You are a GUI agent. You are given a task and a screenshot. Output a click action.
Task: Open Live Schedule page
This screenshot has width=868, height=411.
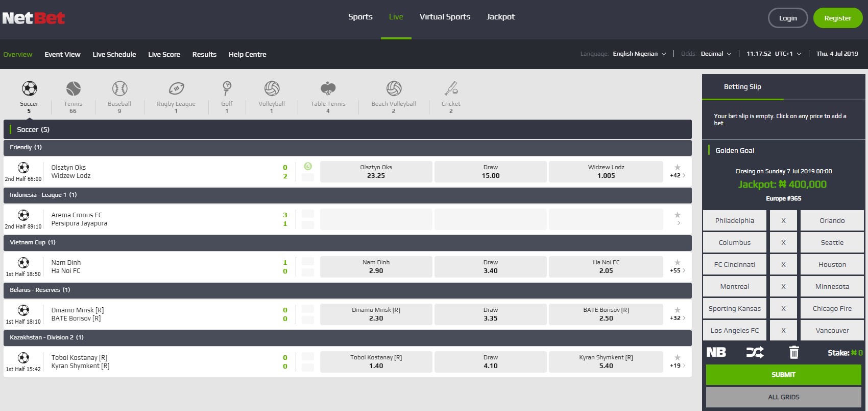tap(114, 54)
